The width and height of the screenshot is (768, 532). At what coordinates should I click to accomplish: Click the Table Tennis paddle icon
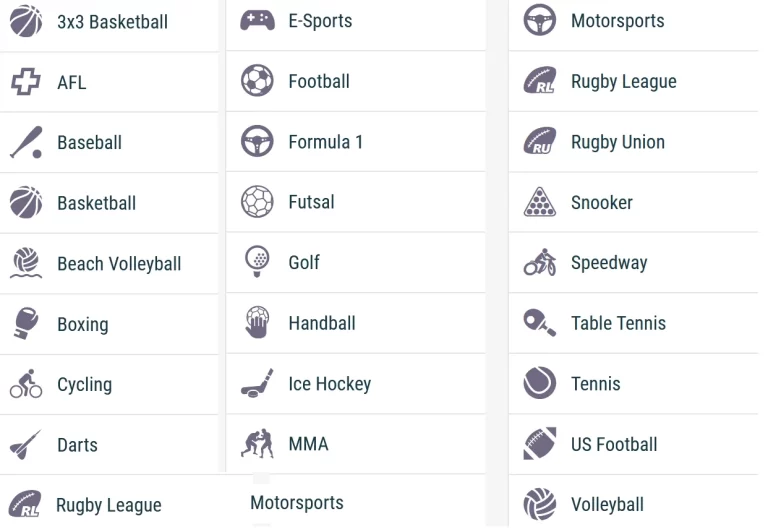[x=539, y=323]
